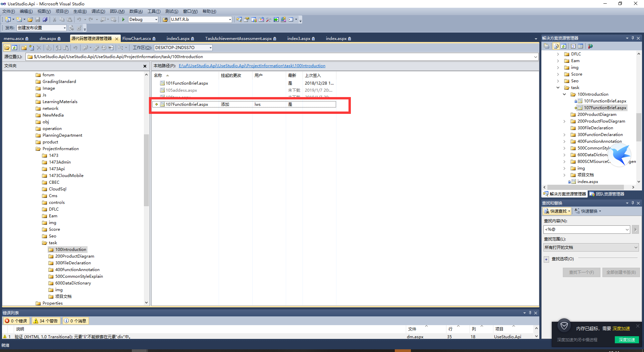Click Refresh icon in Solution Explorer toolbar

coord(563,46)
